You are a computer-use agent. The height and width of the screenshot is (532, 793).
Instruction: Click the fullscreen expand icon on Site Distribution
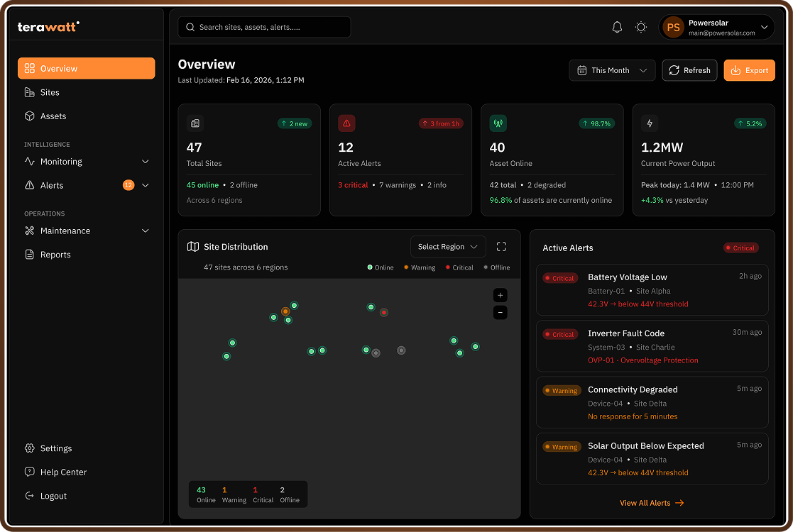click(x=501, y=246)
